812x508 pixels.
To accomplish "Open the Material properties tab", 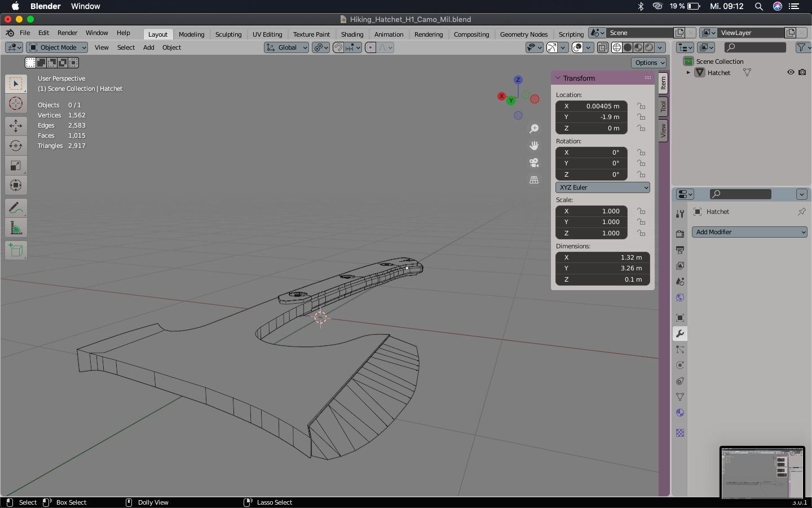I will point(680,413).
